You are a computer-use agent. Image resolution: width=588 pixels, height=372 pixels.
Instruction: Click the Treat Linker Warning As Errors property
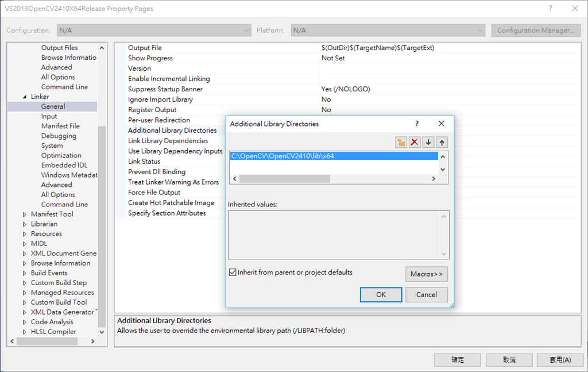pyautogui.click(x=173, y=182)
